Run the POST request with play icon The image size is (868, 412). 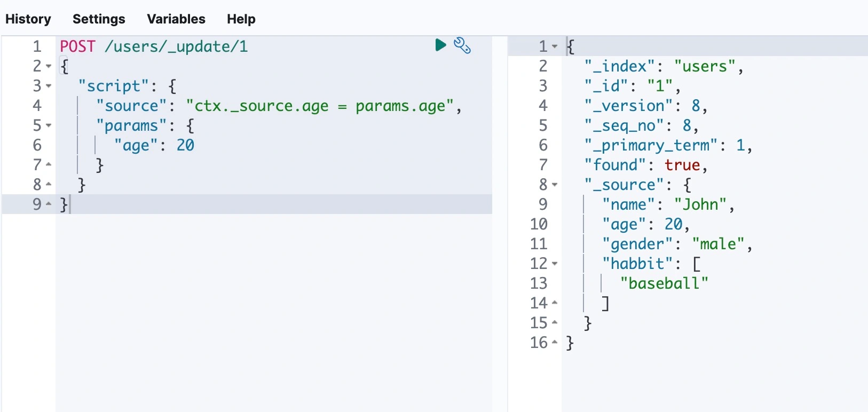(440, 45)
